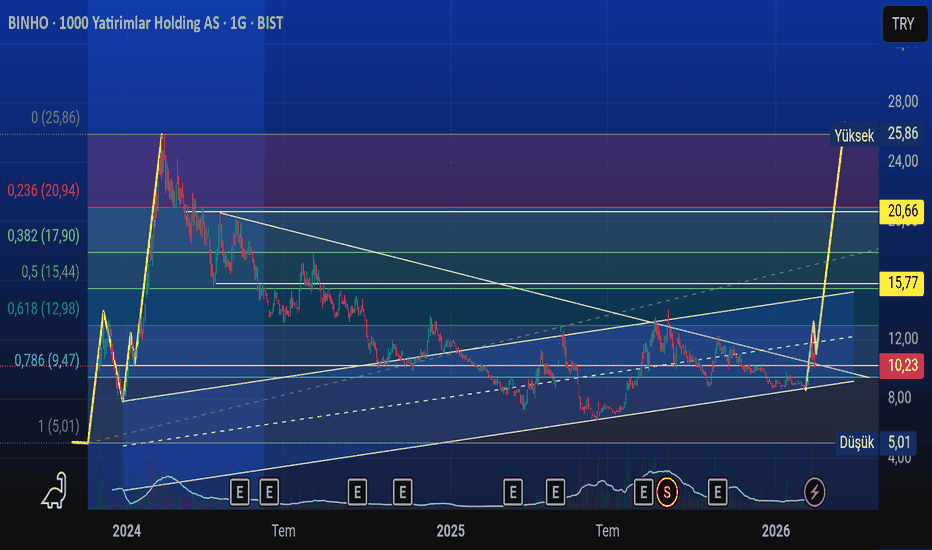Click the 12,00 price axis tick

pyautogui.click(x=903, y=339)
